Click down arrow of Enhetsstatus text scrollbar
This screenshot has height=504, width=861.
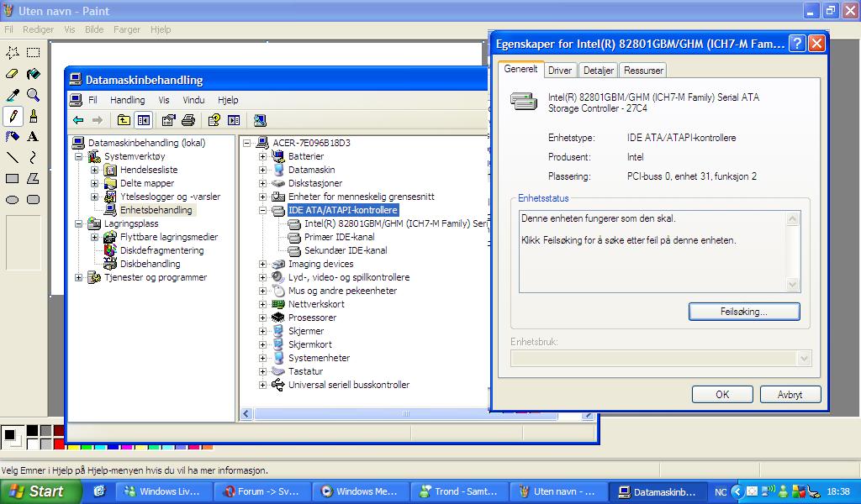[x=792, y=284]
